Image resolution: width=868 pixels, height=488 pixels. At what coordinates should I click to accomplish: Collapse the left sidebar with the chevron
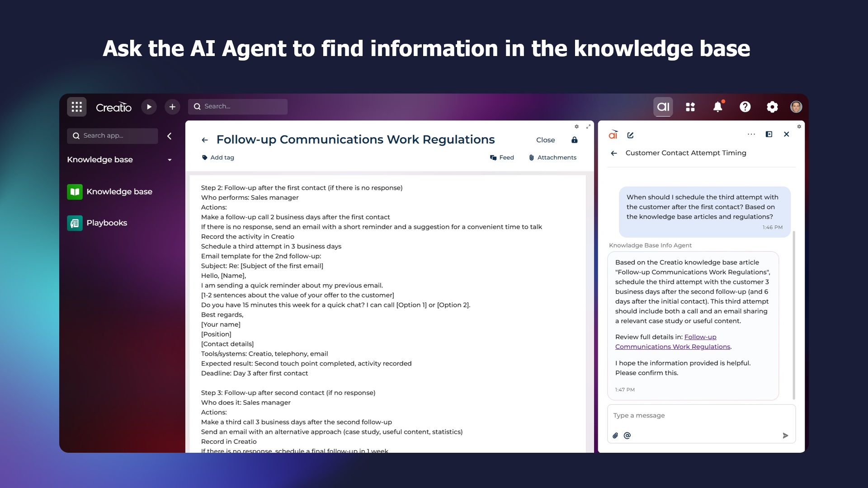170,136
